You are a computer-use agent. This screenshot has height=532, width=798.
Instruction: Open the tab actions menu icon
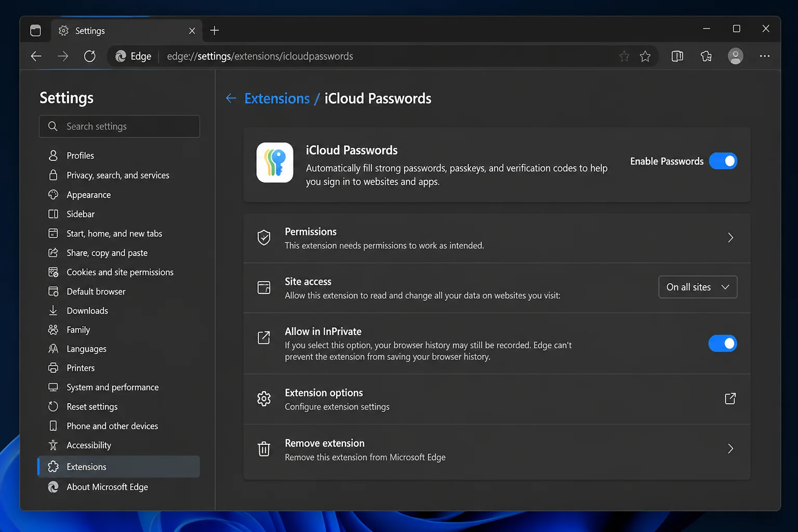(x=35, y=31)
